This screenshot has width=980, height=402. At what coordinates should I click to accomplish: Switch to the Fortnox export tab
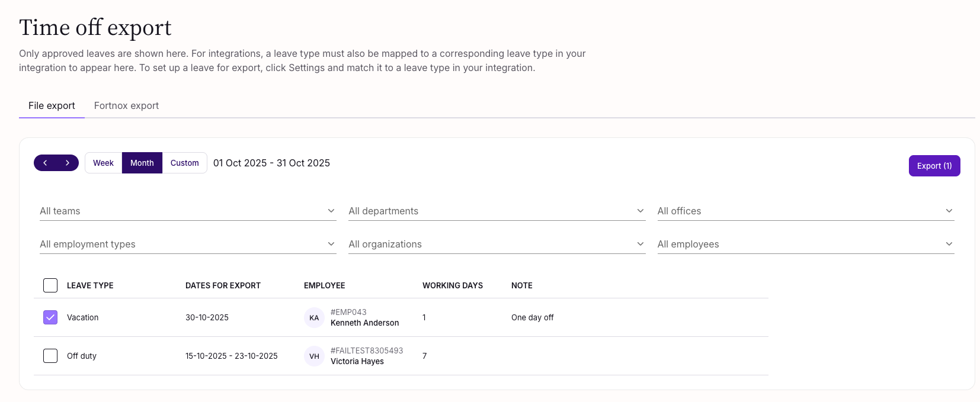click(x=126, y=106)
